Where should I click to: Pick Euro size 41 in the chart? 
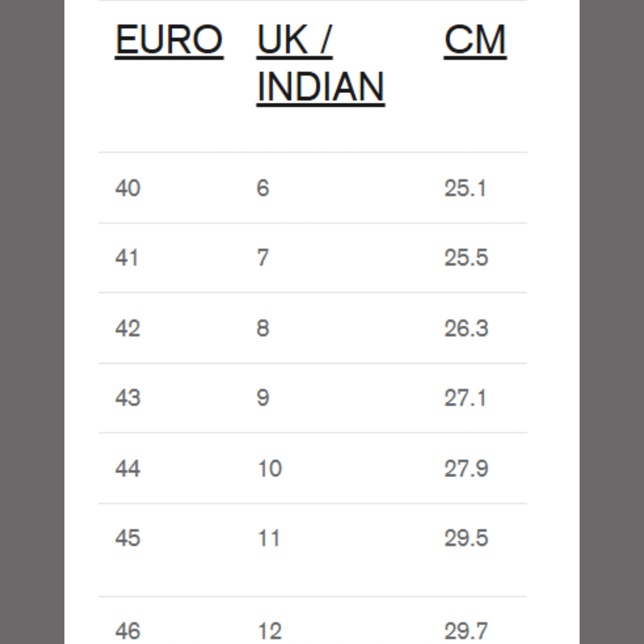coord(127,257)
